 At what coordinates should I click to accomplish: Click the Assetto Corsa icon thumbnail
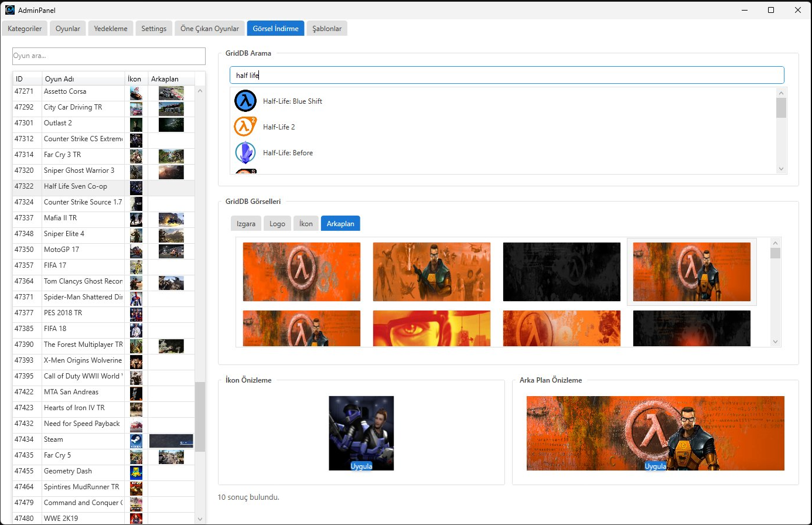(x=136, y=93)
